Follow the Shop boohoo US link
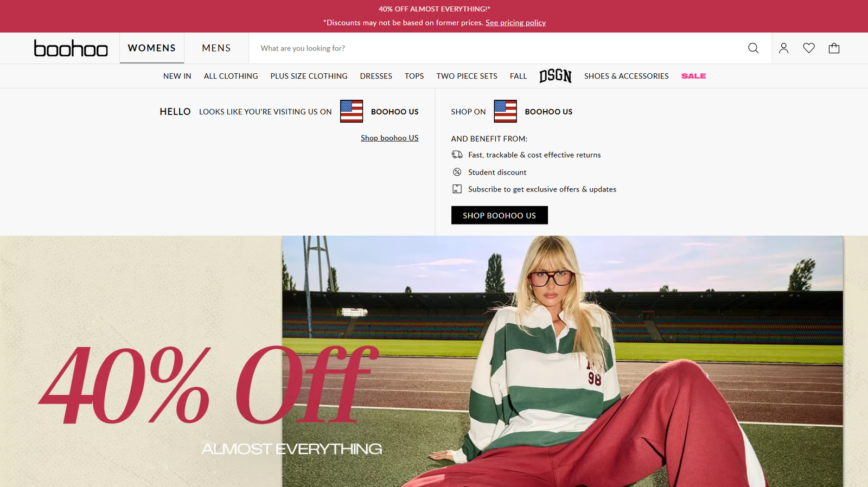 tap(390, 138)
